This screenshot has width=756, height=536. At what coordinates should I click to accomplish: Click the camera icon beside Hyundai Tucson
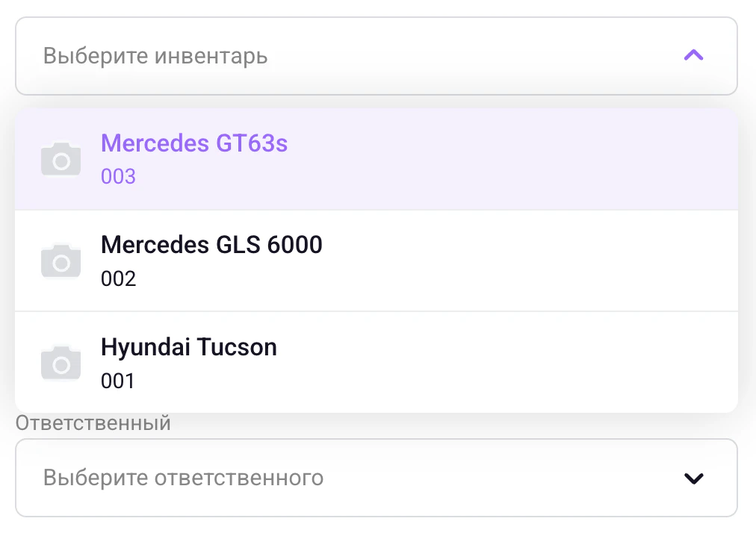(x=61, y=362)
